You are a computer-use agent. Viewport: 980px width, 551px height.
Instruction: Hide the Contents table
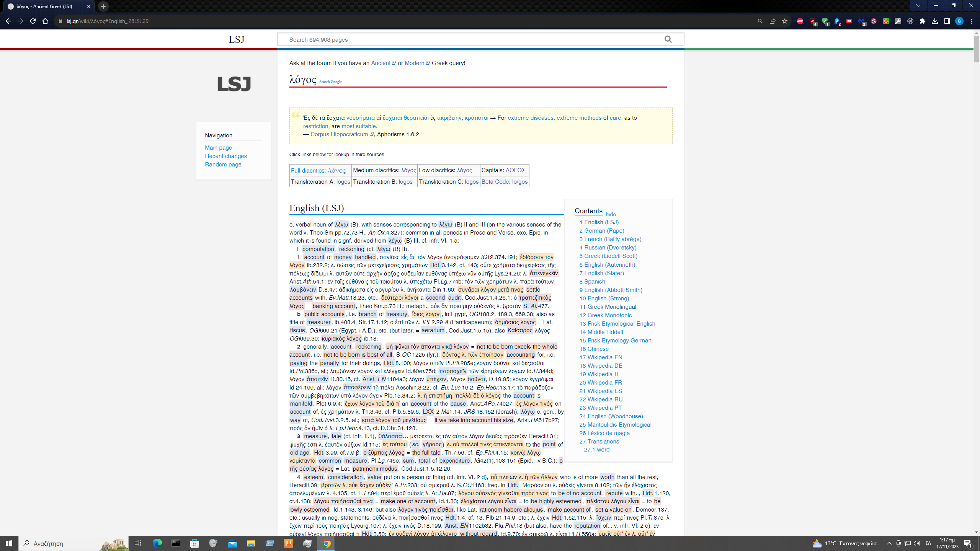pos(611,215)
